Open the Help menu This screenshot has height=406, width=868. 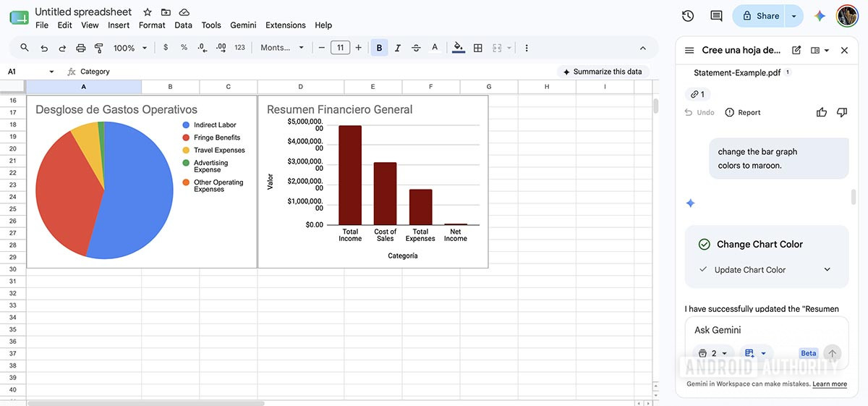323,25
